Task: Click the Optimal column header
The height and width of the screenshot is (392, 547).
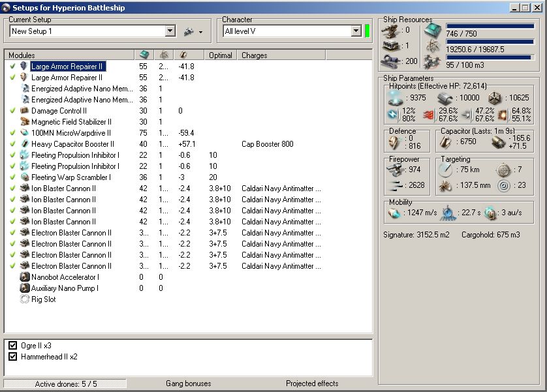Action: [221, 55]
